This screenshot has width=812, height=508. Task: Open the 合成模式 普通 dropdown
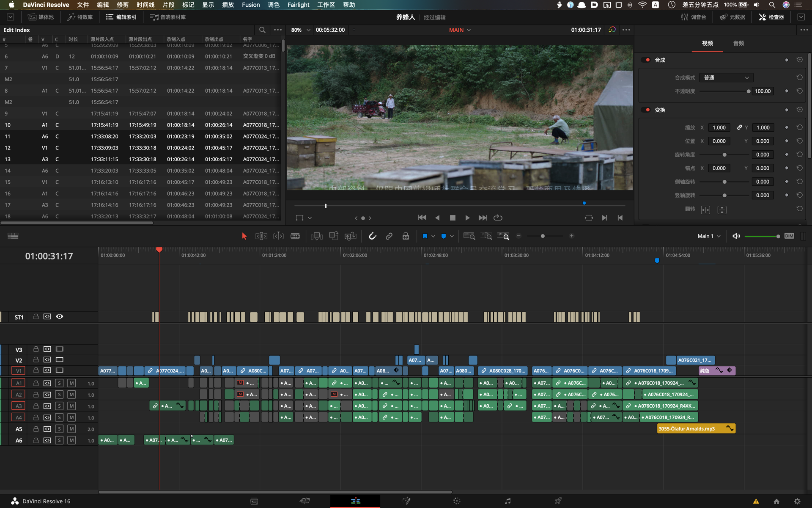pyautogui.click(x=726, y=78)
